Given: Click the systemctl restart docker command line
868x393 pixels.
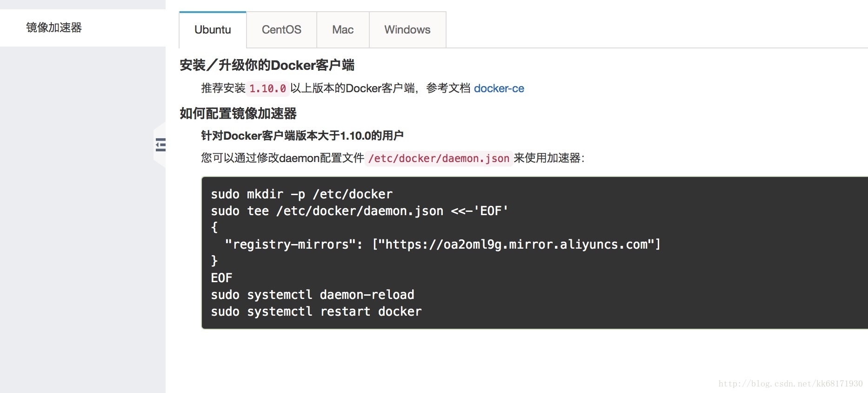Looking at the screenshot, I should pos(316,312).
